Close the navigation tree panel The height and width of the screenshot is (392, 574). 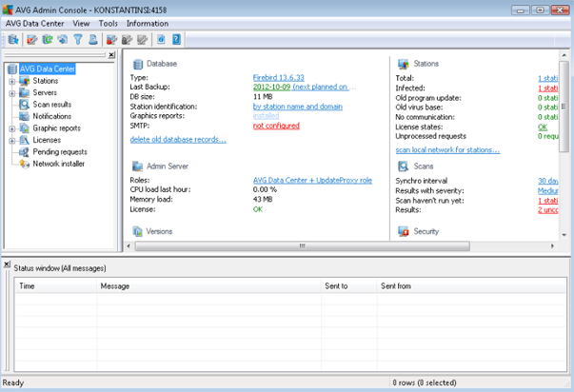(x=111, y=55)
